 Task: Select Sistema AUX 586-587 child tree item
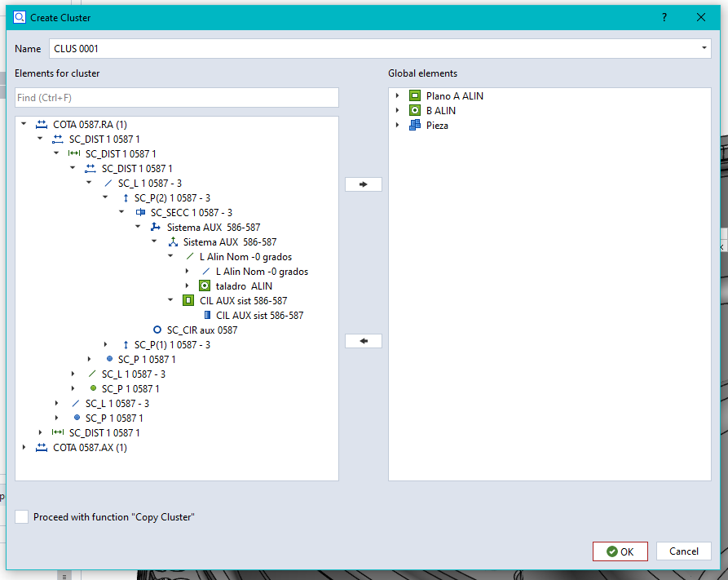coord(229,242)
